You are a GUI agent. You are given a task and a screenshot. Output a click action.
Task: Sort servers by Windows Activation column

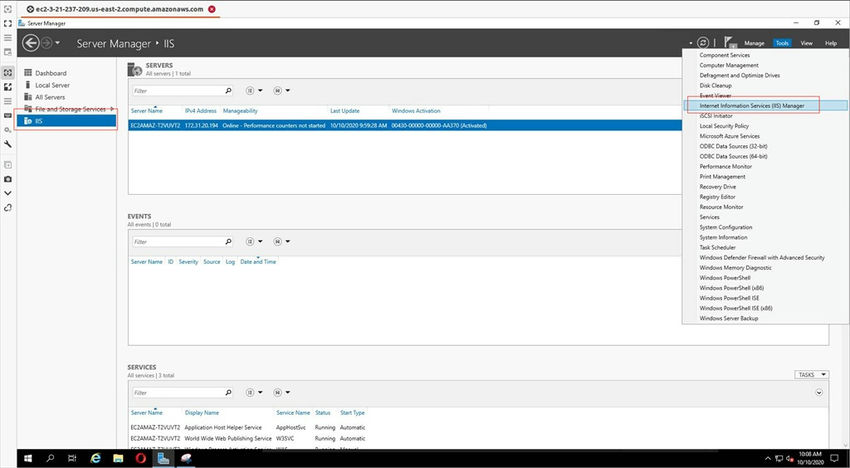tap(416, 111)
